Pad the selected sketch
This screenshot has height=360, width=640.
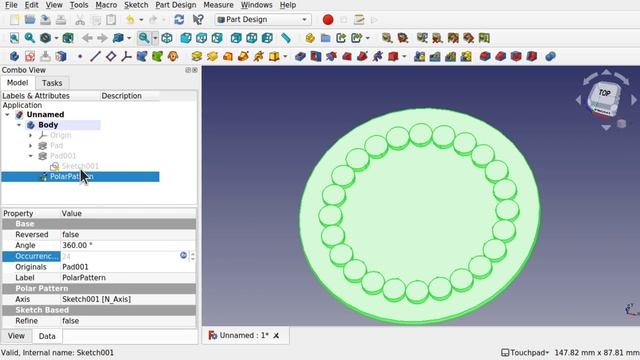point(197,56)
